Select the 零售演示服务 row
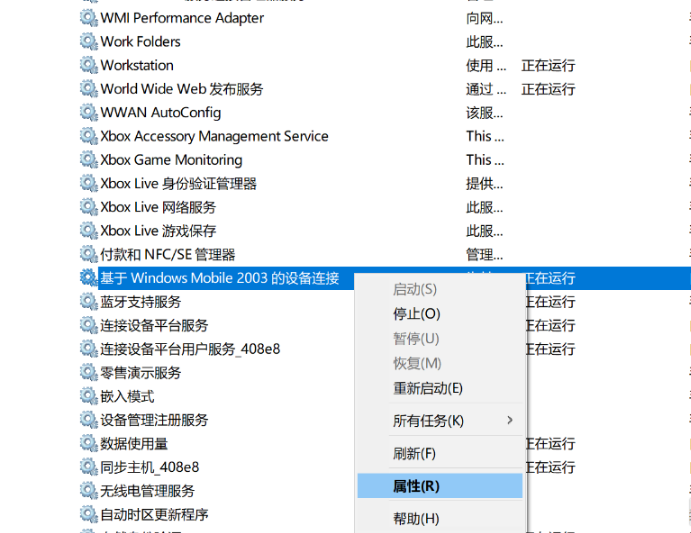 141,373
